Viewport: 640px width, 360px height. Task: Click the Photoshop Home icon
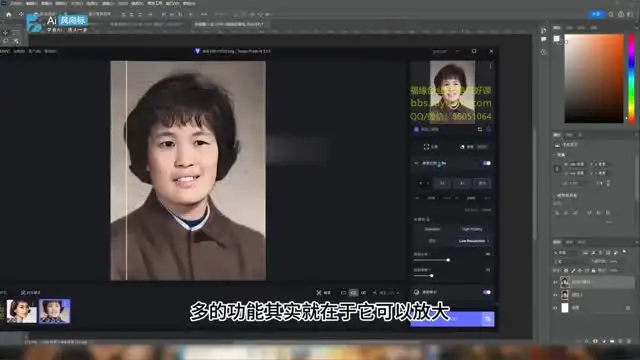[x=9, y=15]
